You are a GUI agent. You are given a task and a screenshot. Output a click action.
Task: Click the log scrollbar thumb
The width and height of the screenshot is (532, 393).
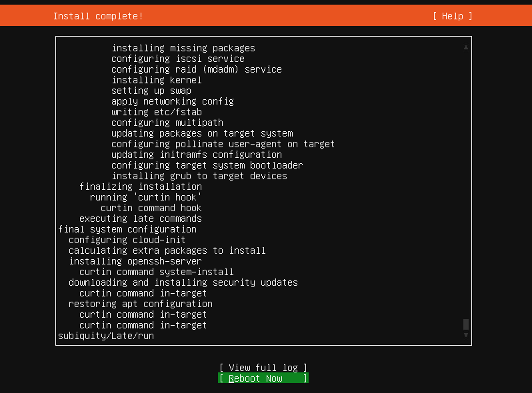[466, 324]
